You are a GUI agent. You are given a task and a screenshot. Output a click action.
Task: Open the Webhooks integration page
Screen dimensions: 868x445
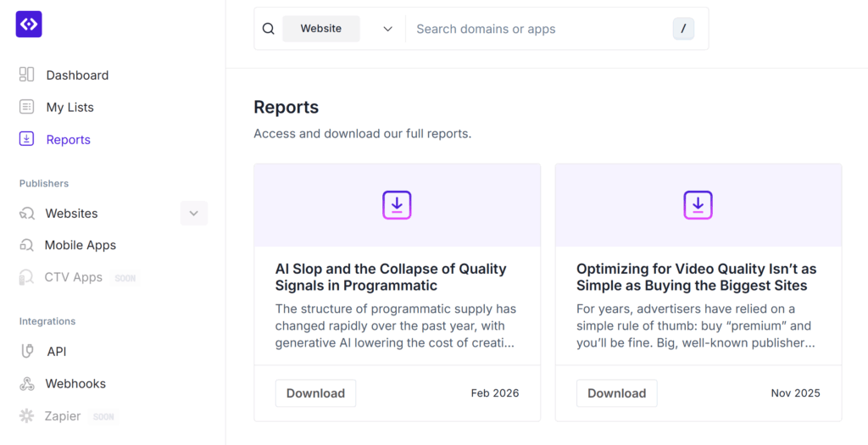coord(75,384)
